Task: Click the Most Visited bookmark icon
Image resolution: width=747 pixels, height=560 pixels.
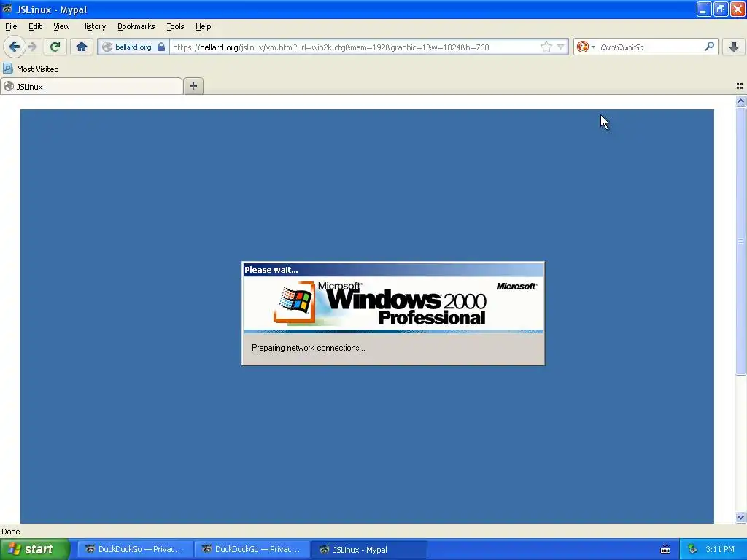Action: [x=7, y=69]
